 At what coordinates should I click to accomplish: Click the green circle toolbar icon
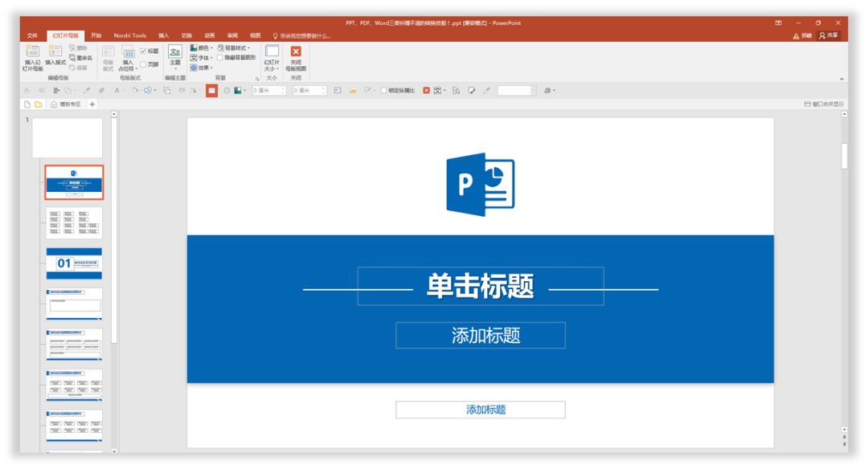227,91
